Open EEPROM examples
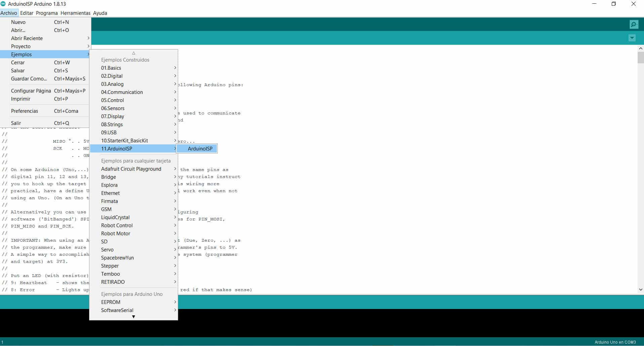The width and height of the screenshot is (644, 346). tap(133, 302)
